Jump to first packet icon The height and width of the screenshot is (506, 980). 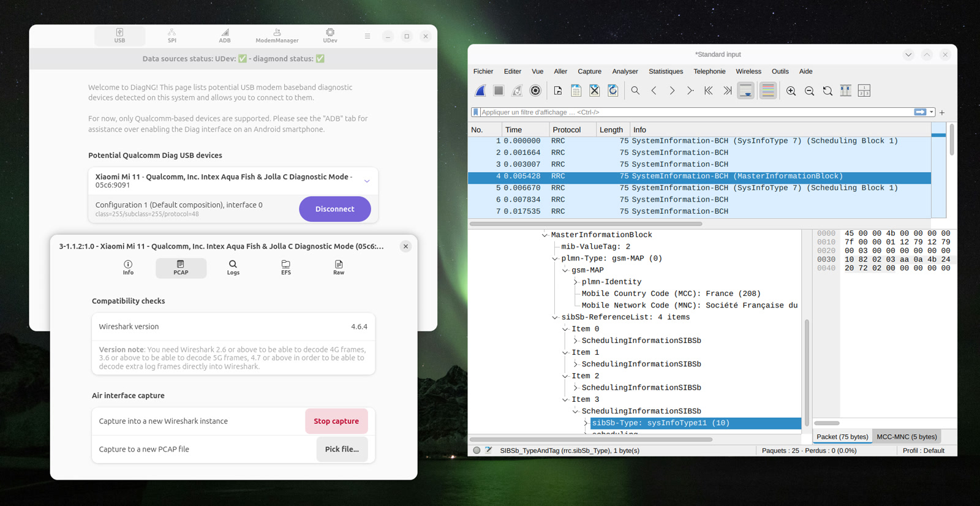[709, 91]
